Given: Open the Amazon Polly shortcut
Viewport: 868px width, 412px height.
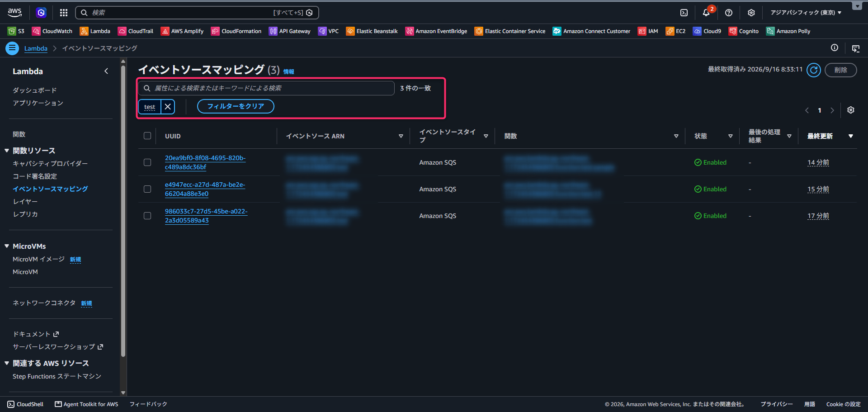Looking at the screenshot, I should (x=788, y=31).
